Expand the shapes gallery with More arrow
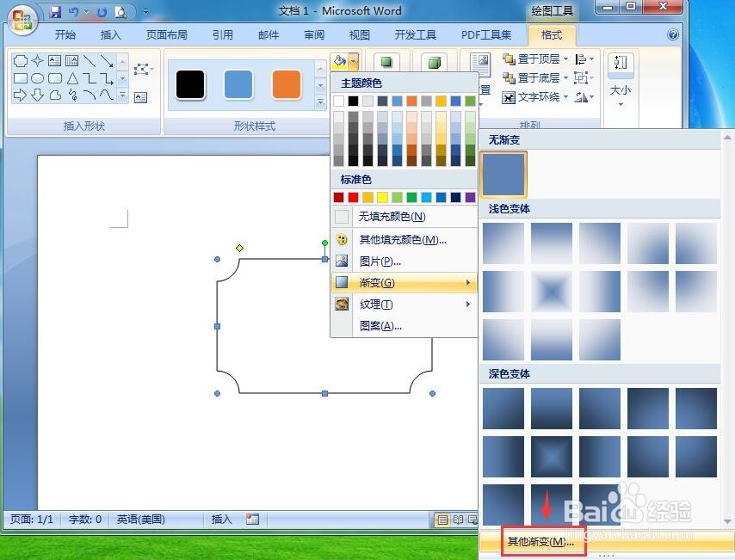 click(123, 95)
